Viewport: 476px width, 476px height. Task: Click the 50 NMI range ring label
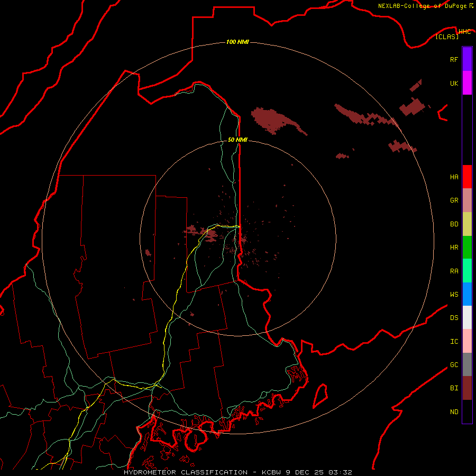coord(237,140)
